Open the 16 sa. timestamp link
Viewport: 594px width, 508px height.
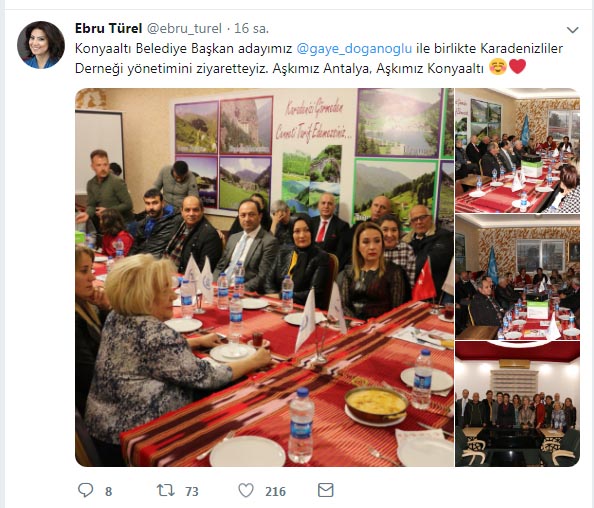(x=251, y=28)
